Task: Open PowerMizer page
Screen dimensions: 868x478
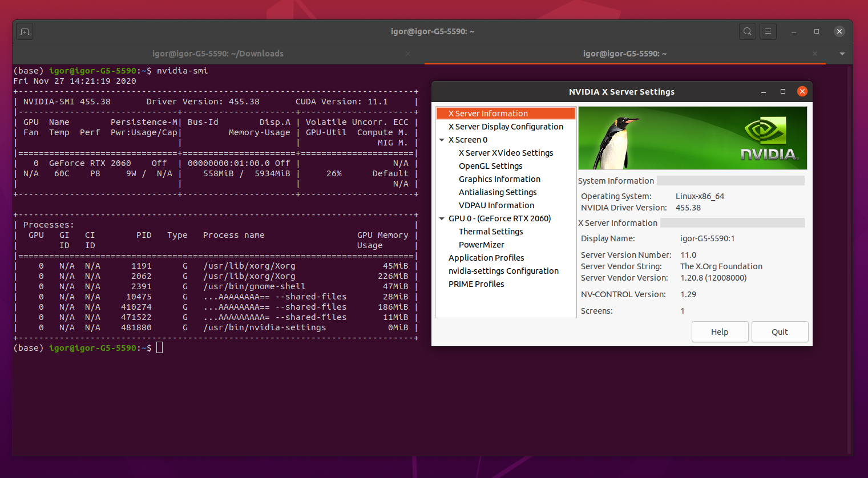Action: (482, 245)
